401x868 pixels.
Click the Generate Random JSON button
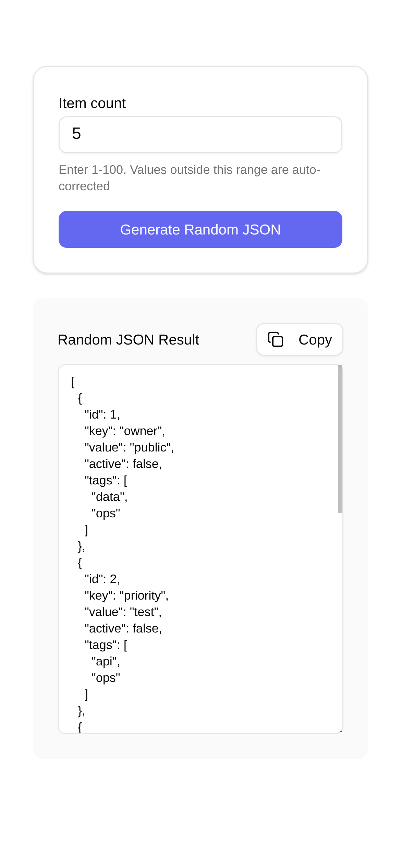(200, 229)
